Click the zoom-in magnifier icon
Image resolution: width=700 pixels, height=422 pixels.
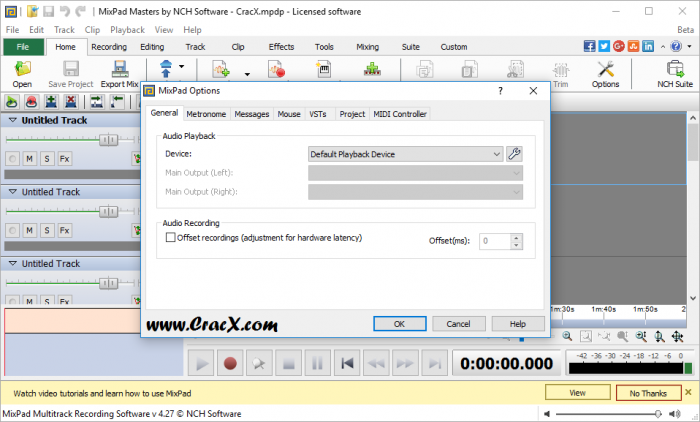(567, 336)
